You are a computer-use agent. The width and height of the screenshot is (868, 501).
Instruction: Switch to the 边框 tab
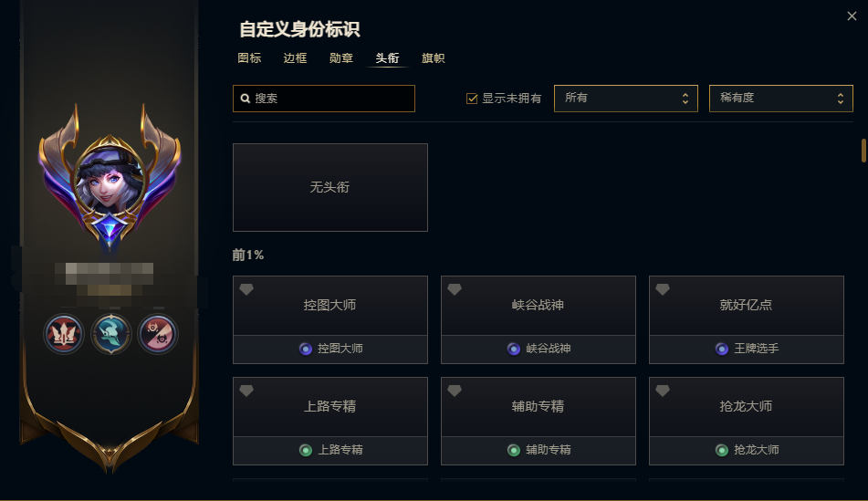[x=295, y=58]
